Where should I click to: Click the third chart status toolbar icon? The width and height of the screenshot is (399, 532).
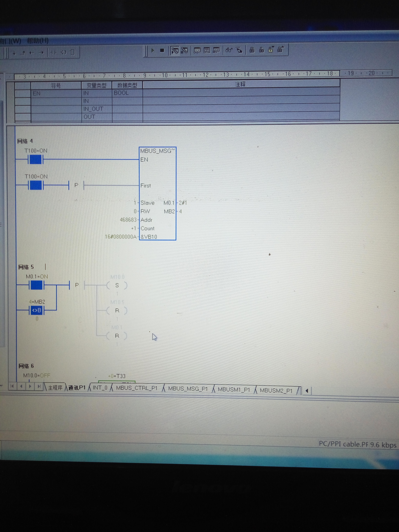(216, 50)
